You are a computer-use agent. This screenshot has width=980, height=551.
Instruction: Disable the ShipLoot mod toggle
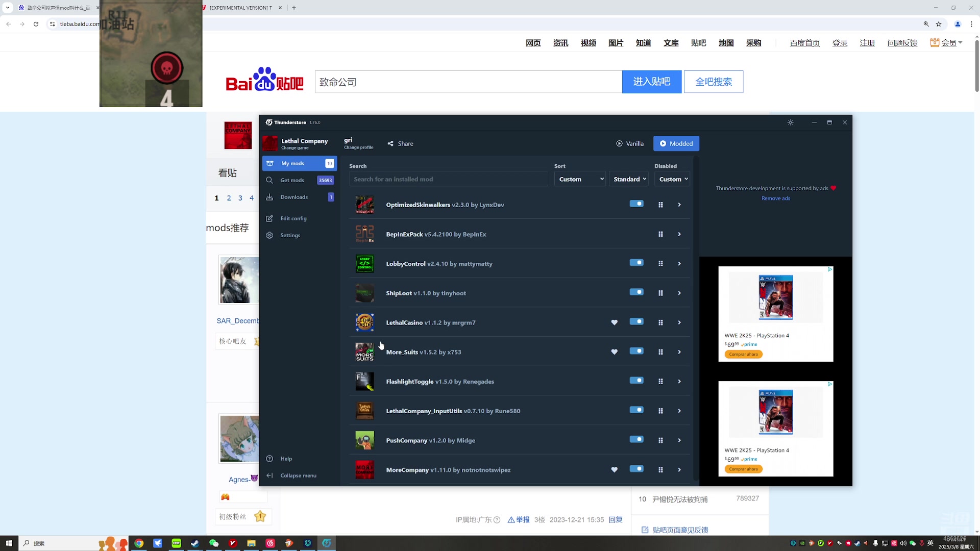point(636,292)
